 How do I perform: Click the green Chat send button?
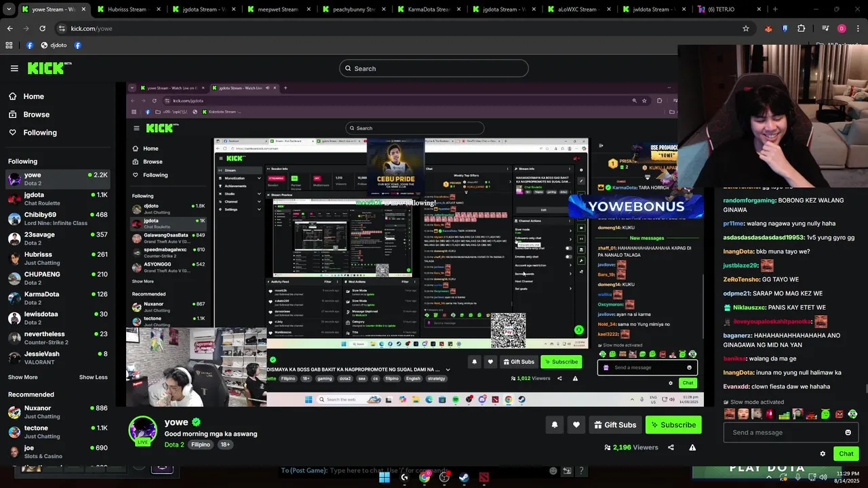pos(846,454)
